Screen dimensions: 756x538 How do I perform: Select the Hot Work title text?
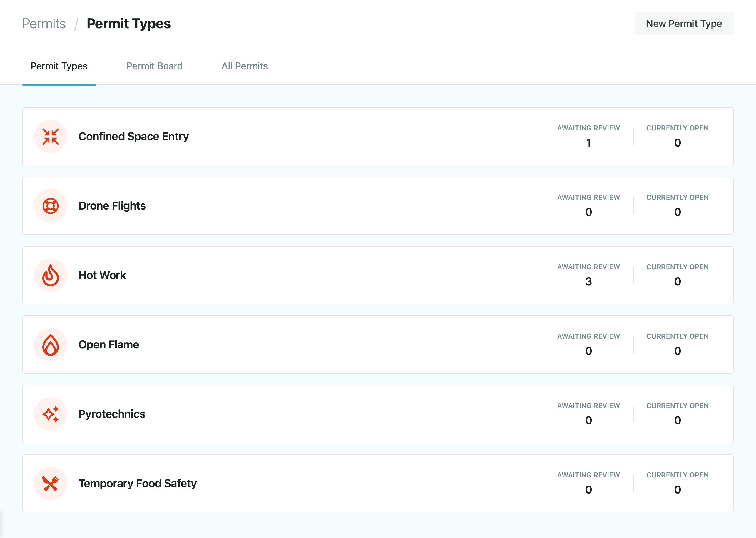click(x=102, y=275)
